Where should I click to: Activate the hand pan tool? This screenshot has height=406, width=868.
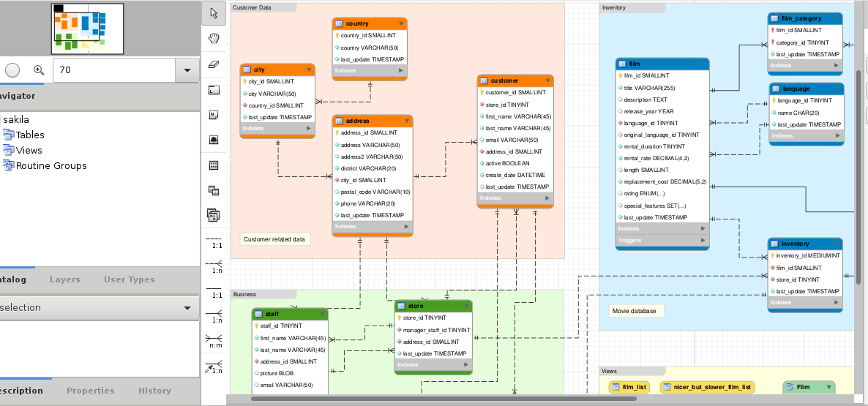click(x=214, y=38)
